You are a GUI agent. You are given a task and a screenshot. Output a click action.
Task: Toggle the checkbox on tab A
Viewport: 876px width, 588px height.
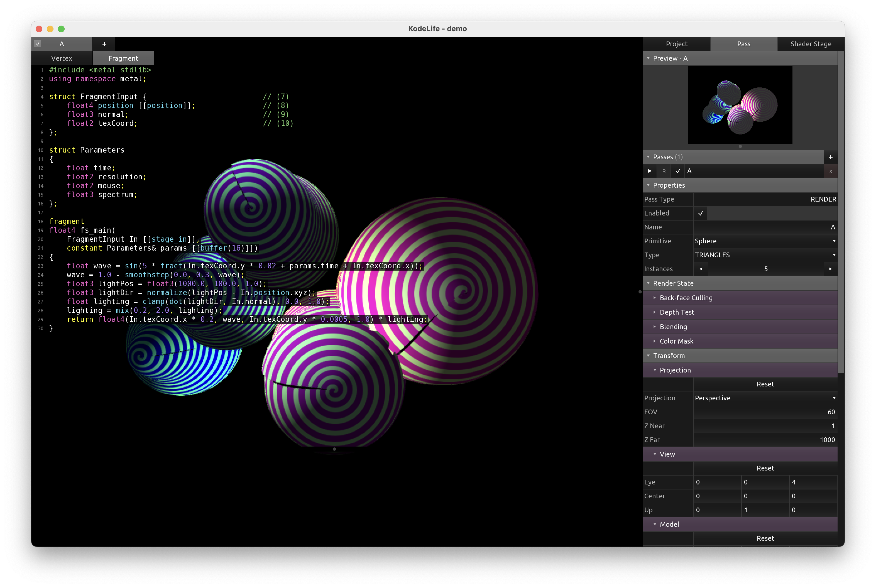(38, 44)
